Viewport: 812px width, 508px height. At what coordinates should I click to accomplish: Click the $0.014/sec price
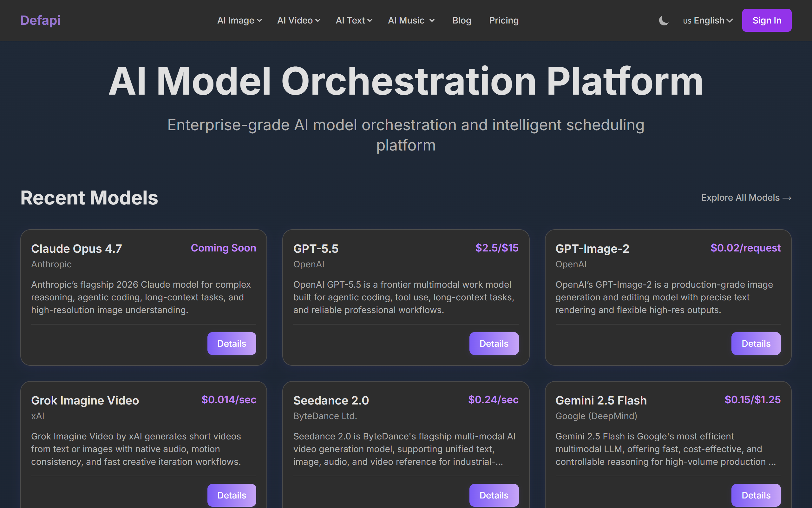tap(229, 400)
